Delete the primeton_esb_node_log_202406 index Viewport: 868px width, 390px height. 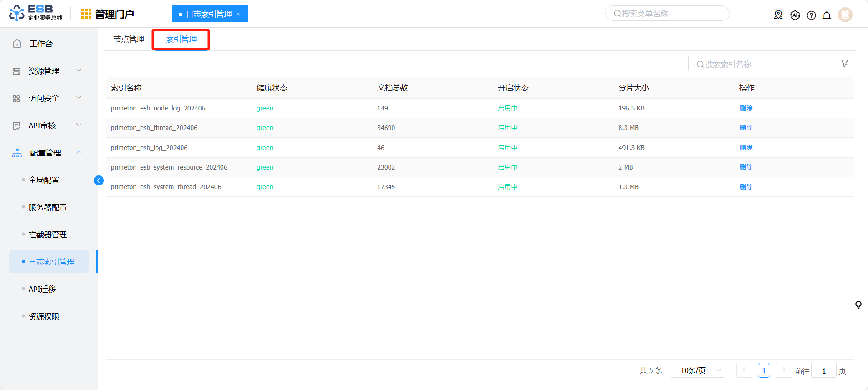tap(746, 108)
